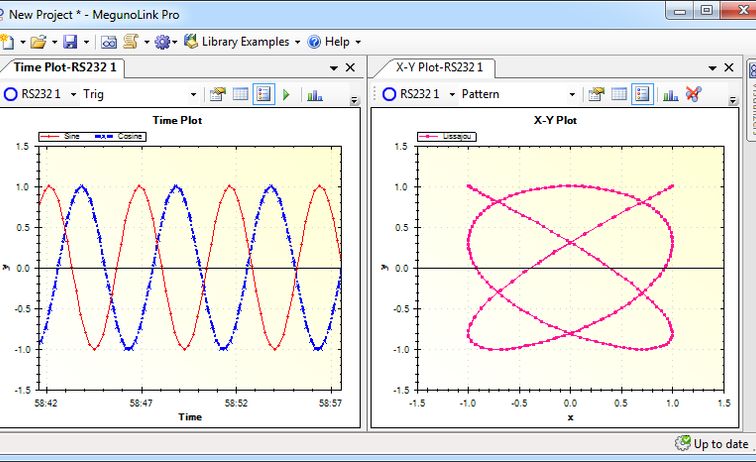Click the Up to date status indicator
Image resolution: width=756 pixels, height=462 pixels.
click(x=721, y=444)
